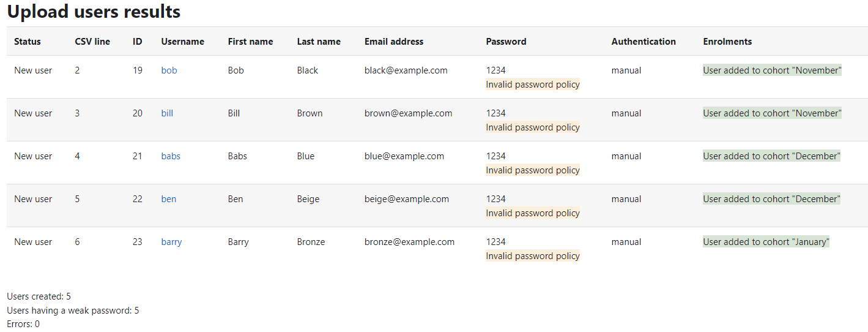
Task: Click the Username column header
Action: 183,42
